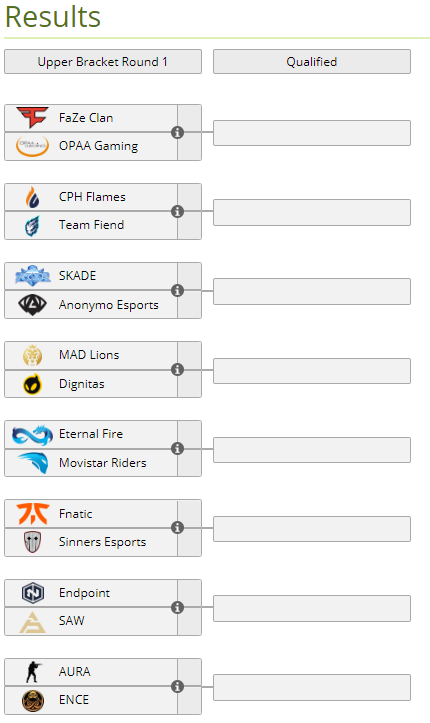Open match info for MAD Lions vs Dignitas
This screenshot has width=430, height=723.
(177, 369)
